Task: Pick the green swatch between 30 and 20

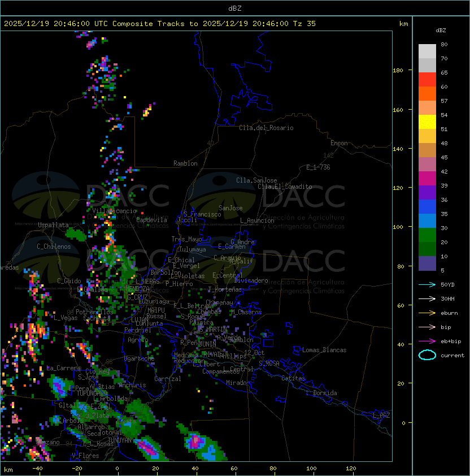Action: 427,235
